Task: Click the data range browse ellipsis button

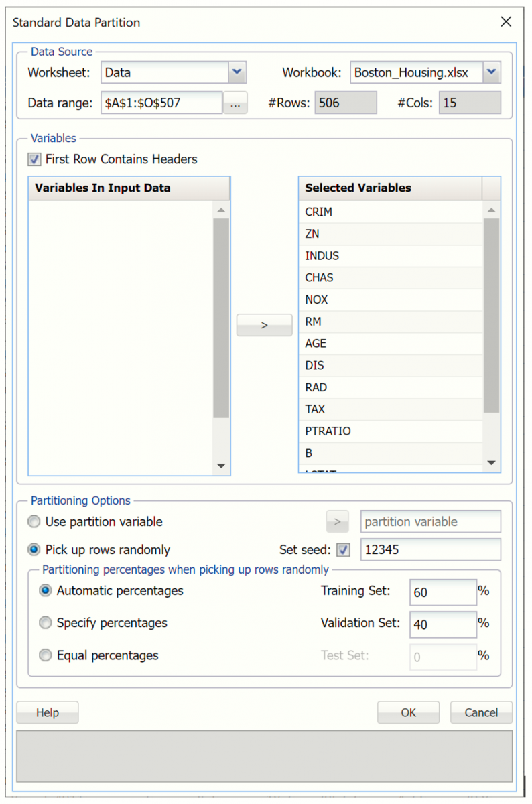Action: pyautogui.click(x=235, y=103)
